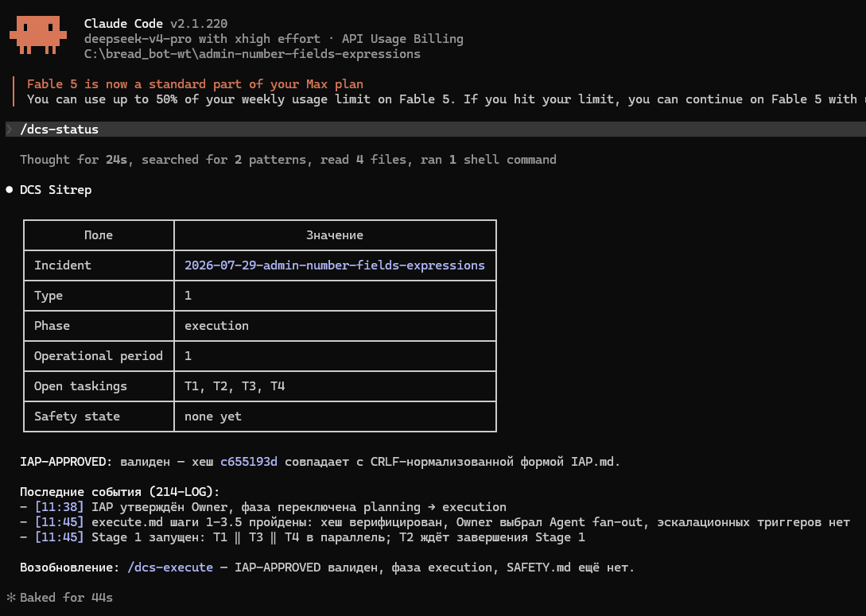
Task: Click the [11:38] timestamp in log
Action: pyautogui.click(x=59, y=507)
